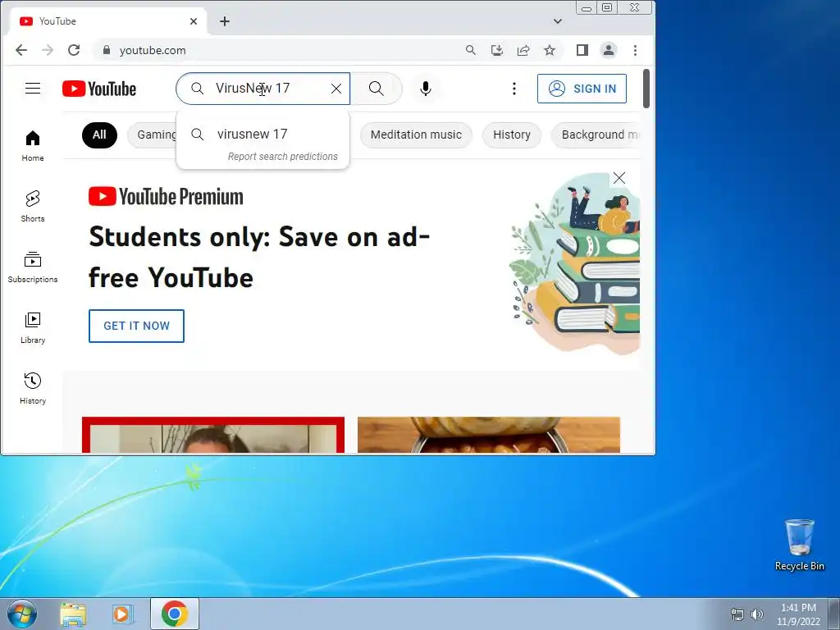Open YouTube settings three-dot menu
The image size is (840, 630).
click(x=514, y=89)
